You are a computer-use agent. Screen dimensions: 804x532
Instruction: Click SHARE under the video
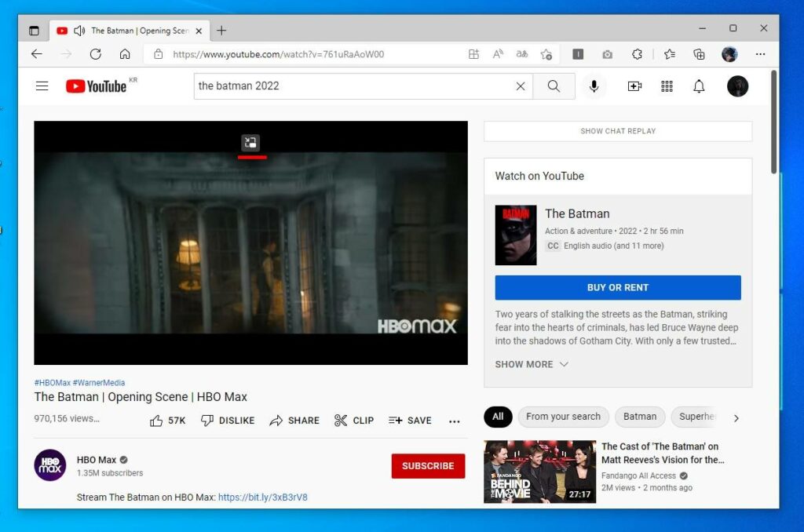(x=294, y=421)
